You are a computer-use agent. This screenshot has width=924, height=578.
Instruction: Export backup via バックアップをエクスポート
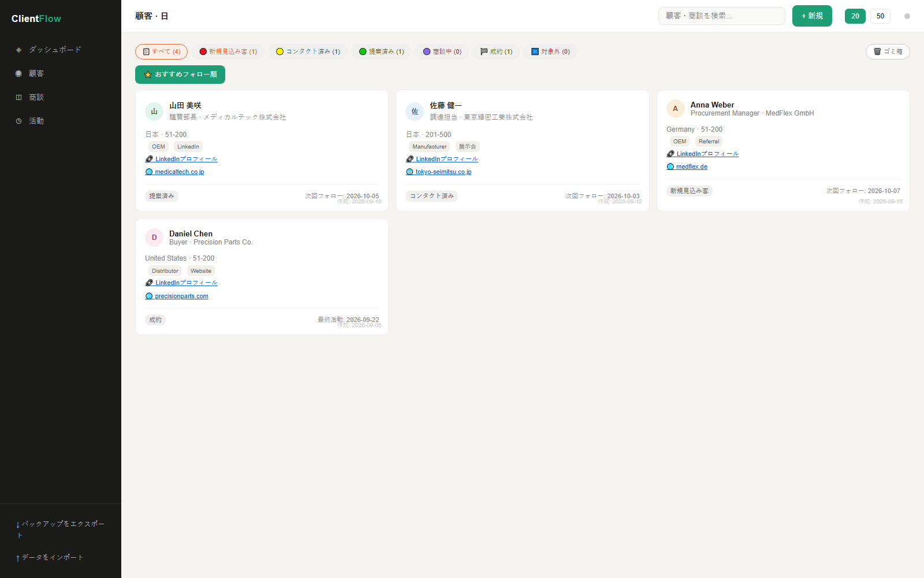61,529
